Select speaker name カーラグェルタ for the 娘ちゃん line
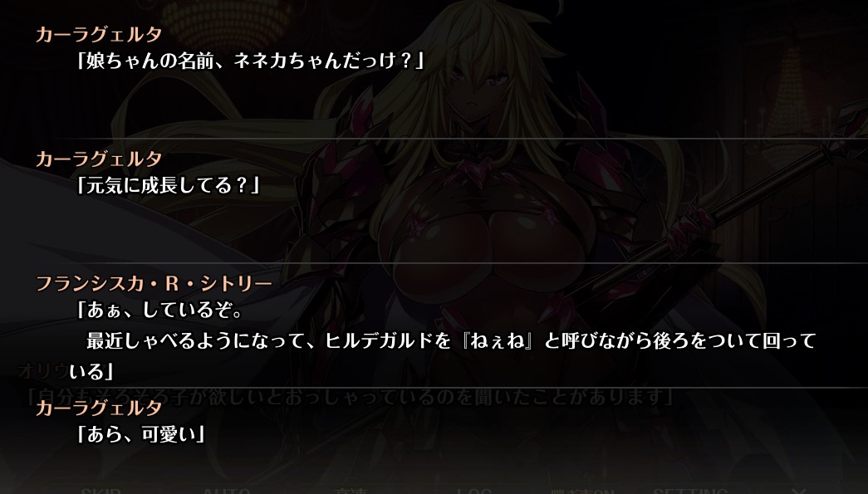 click(99, 35)
